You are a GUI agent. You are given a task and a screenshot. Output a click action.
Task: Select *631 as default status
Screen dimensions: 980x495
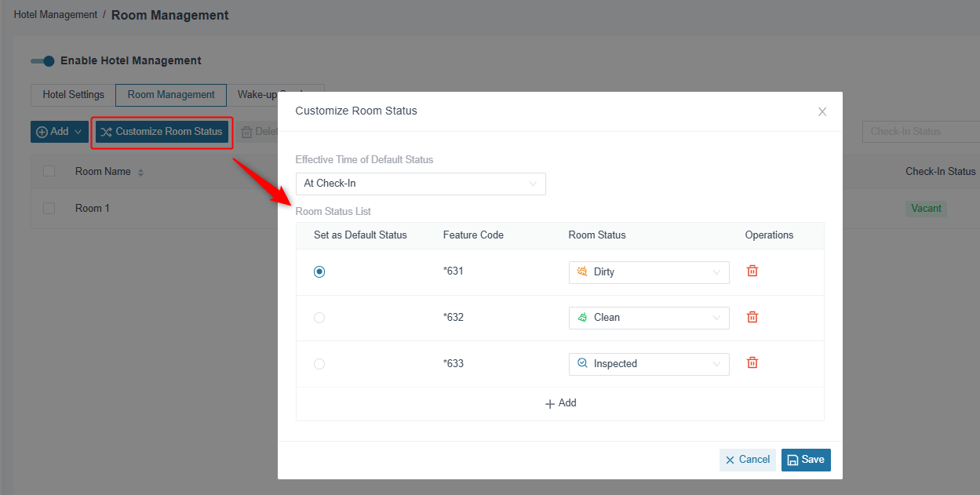click(319, 271)
